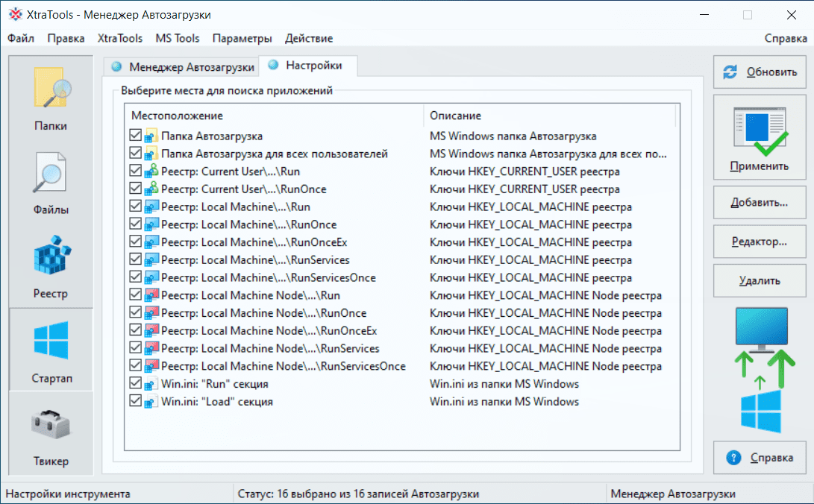The width and height of the screenshot is (814, 504).
Task: Disable the Win.ini "Run" секция checkbox
Action: (135, 383)
